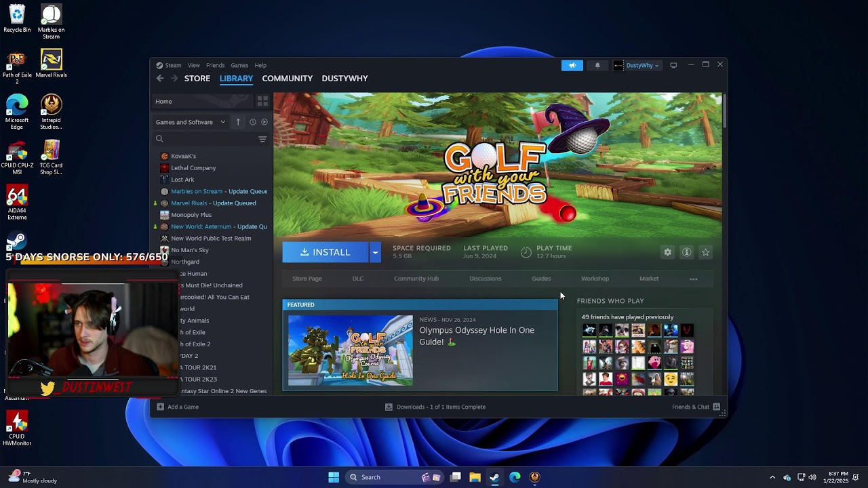The width and height of the screenshot is (868, 488).
Task: Click the Downloads status icon
Action: 389,407
